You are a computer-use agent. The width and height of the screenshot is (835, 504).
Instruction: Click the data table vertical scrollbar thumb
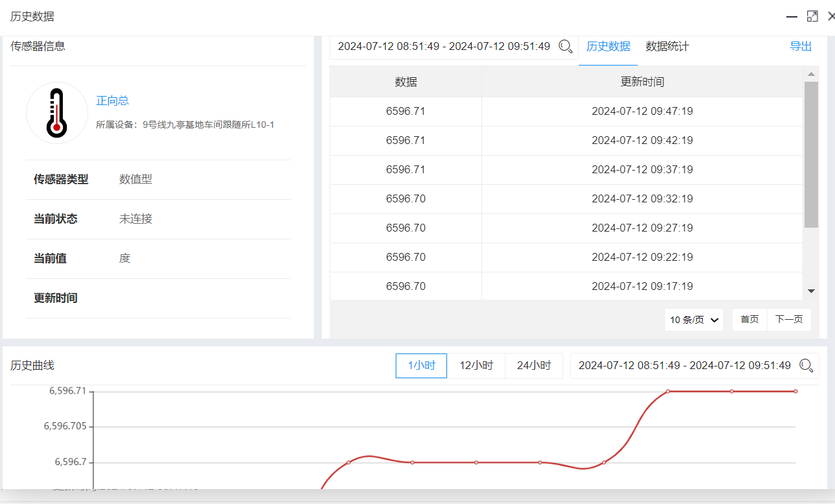point(811,154)
